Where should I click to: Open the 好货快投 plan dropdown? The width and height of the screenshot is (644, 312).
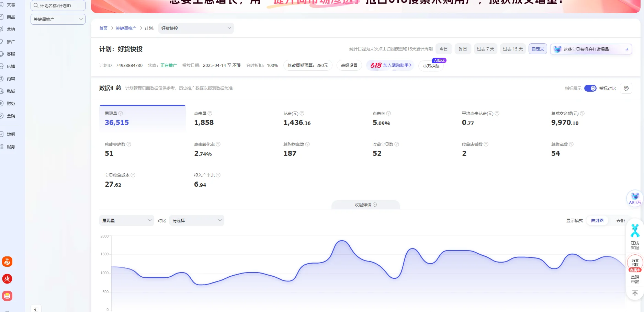(195, 28)
